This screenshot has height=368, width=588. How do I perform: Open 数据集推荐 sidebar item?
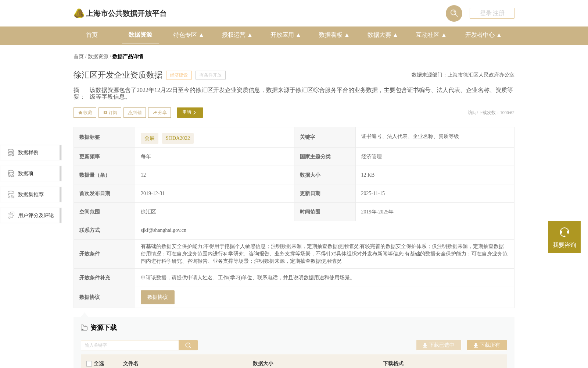tap(31, 194)
